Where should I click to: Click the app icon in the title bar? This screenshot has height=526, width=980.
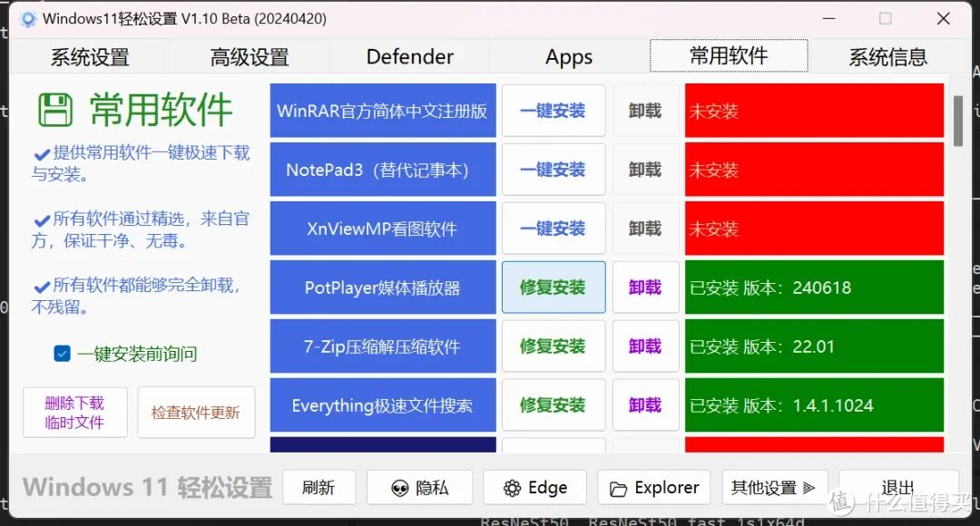(27, 19)
